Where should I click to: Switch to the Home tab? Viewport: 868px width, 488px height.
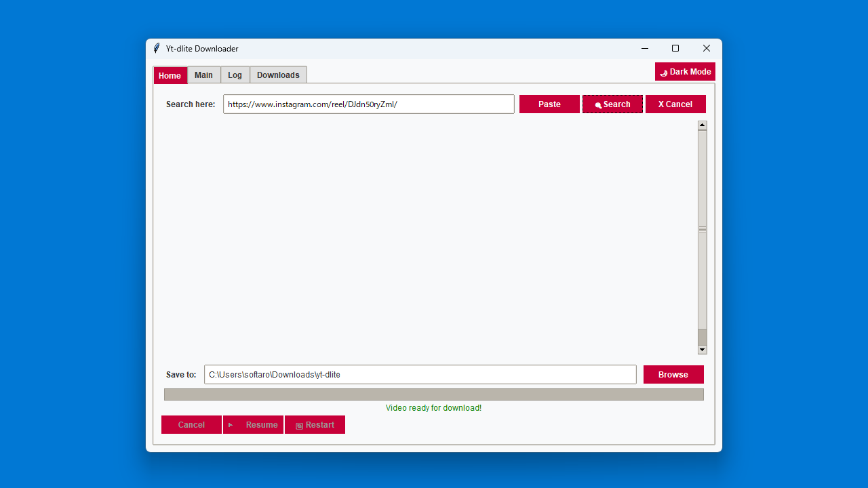tap(170, 75)
